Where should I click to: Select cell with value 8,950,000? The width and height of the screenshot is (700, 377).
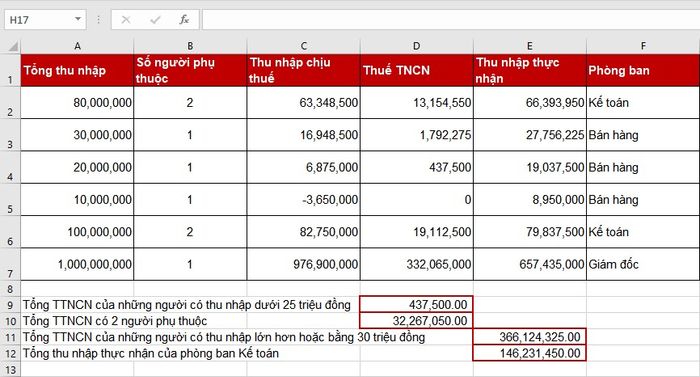pos(529,200)
